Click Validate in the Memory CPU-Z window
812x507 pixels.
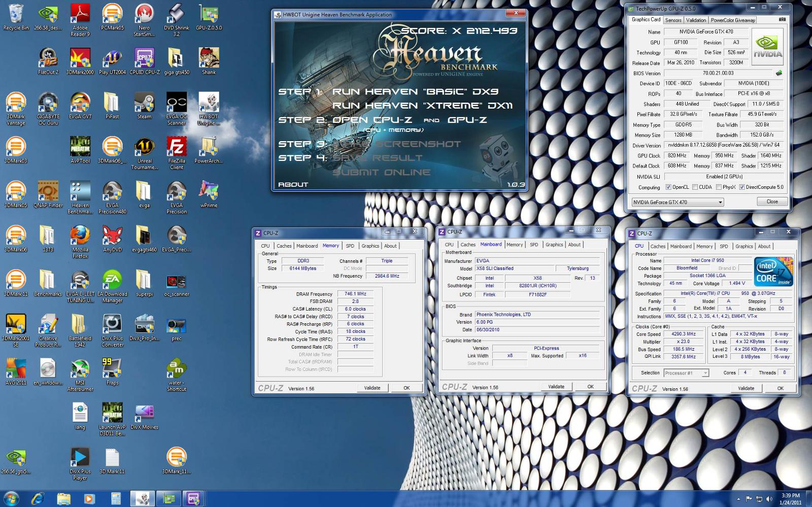[x=372, y=388]
